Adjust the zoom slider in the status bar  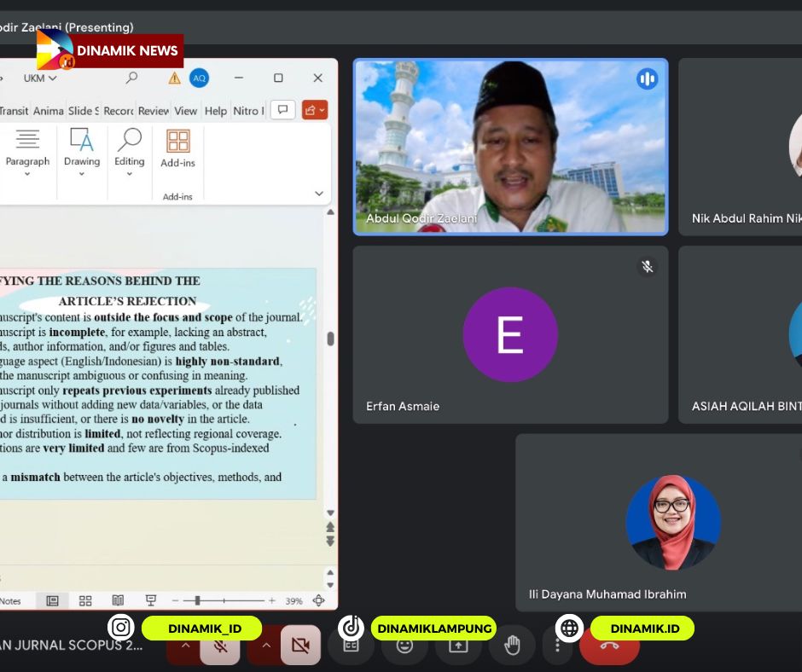[x=196, y=600]
